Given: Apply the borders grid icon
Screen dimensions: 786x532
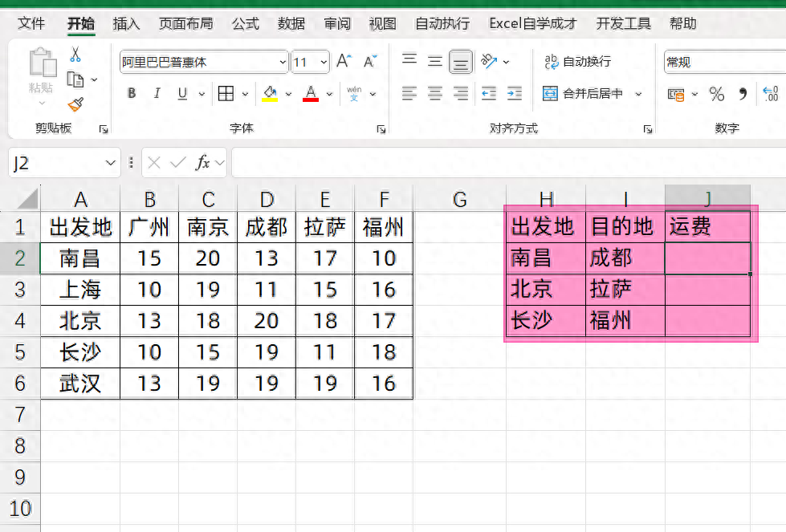Looking at the screenshot, I should point(226,93).
